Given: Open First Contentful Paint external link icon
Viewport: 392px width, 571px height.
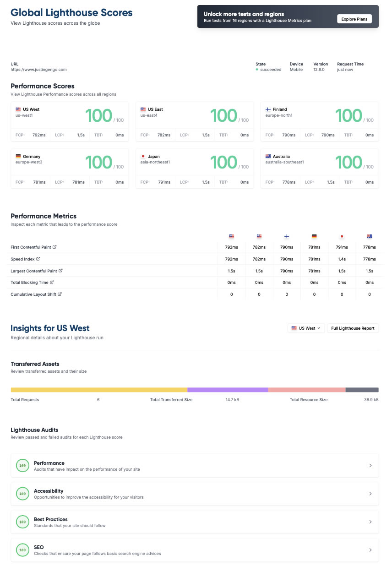Looking at the screenshot, I should click(55, 247).
